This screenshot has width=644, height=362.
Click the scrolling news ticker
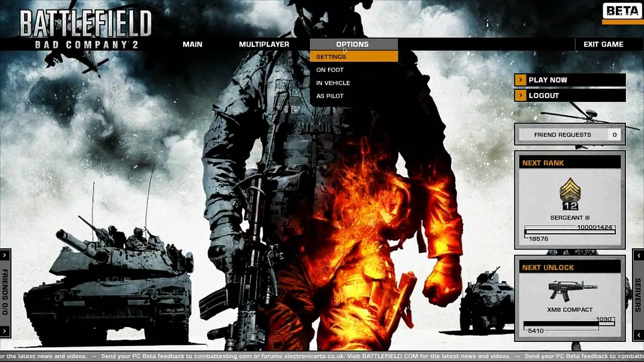[322, 356]
